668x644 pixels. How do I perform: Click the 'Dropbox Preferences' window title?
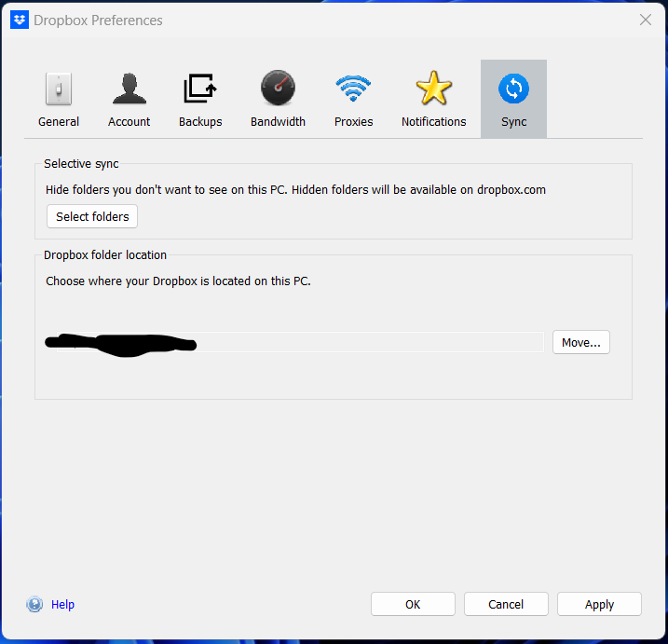point(98,21)
